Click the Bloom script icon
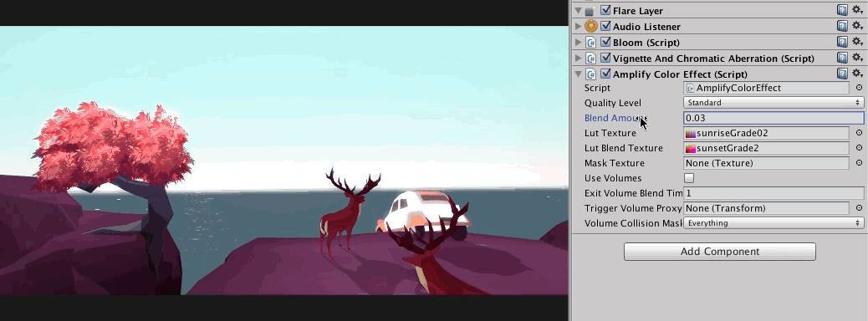868x321 pixels. pos(590,42)
